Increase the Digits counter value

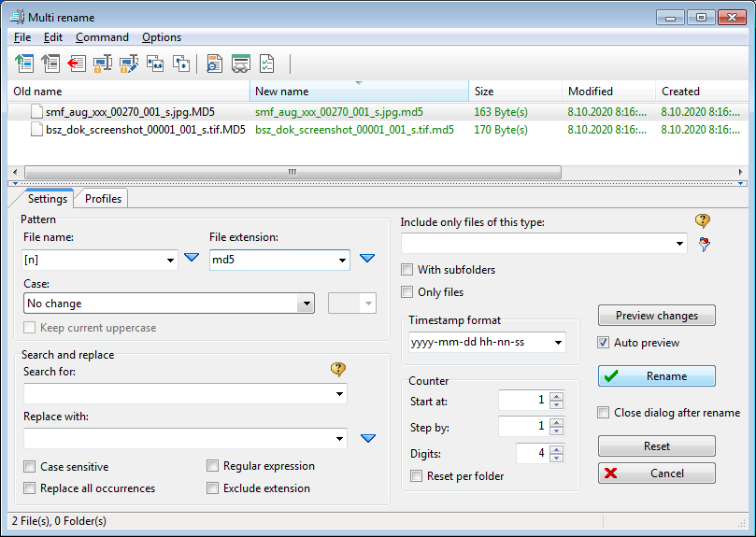[556, 450]
